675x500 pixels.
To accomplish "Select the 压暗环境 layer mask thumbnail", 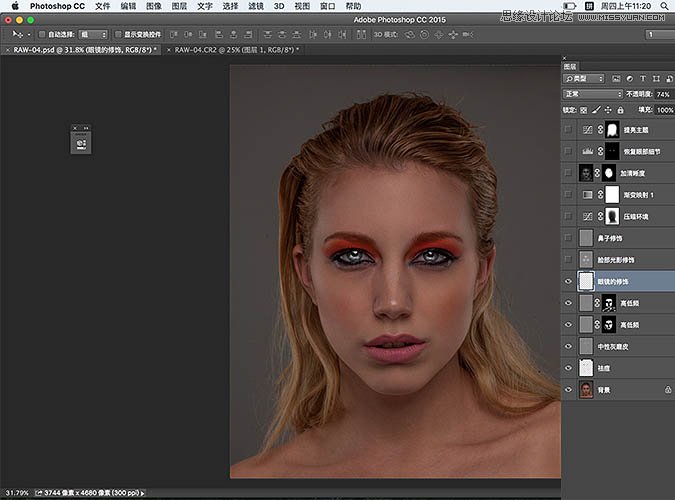I will coord(612,216).
